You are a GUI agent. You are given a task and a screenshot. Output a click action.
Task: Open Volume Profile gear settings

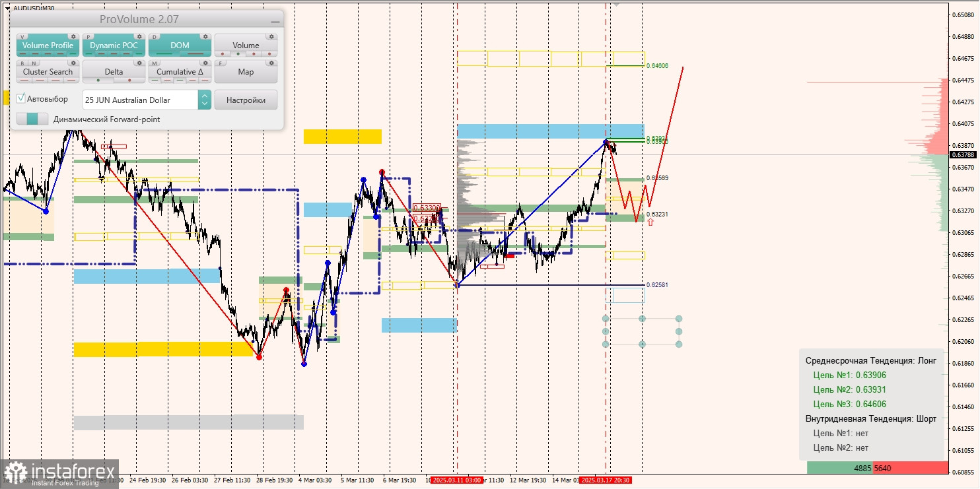[73, 36]
